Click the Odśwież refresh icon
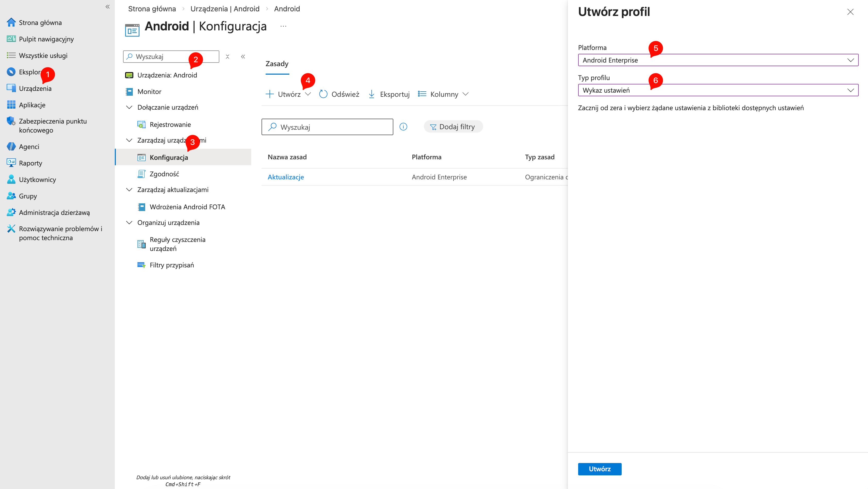 click(x=323, y=94)
